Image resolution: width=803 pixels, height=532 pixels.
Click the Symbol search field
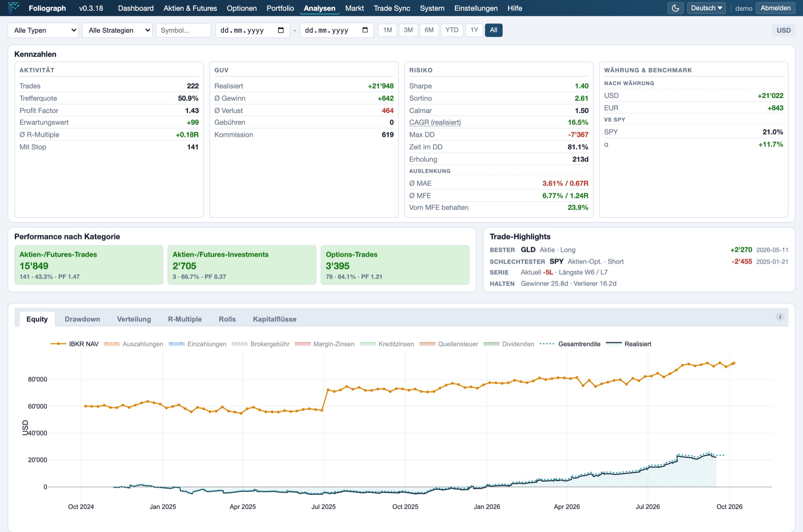pos(183,30)
